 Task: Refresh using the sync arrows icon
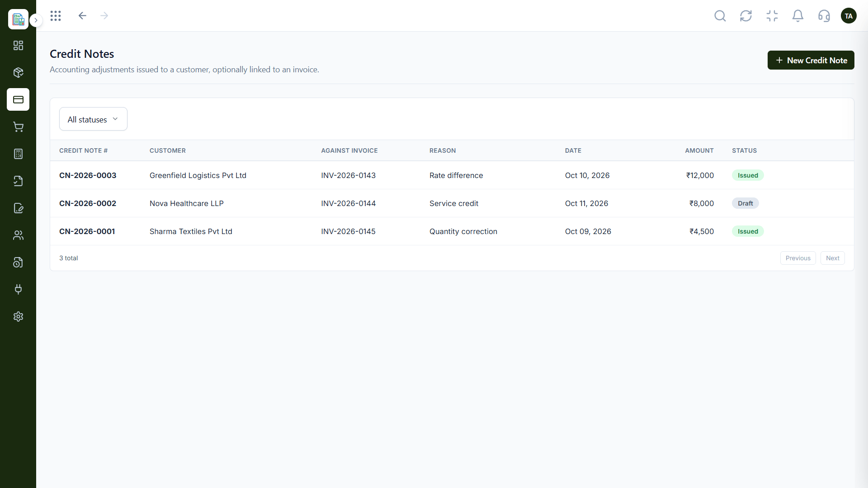[746, 16]
